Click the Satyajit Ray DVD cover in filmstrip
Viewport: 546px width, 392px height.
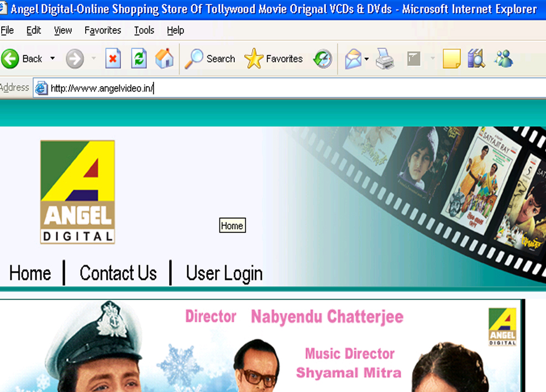[481, 182]
